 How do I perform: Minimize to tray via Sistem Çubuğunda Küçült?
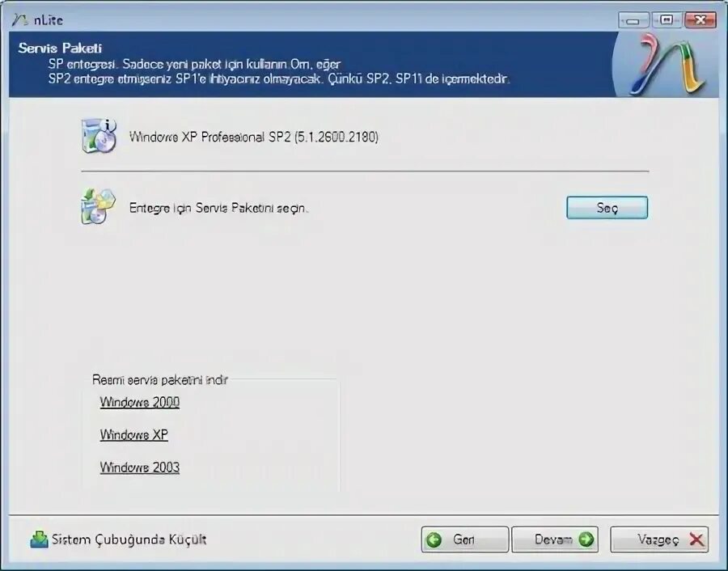[118, 539]
